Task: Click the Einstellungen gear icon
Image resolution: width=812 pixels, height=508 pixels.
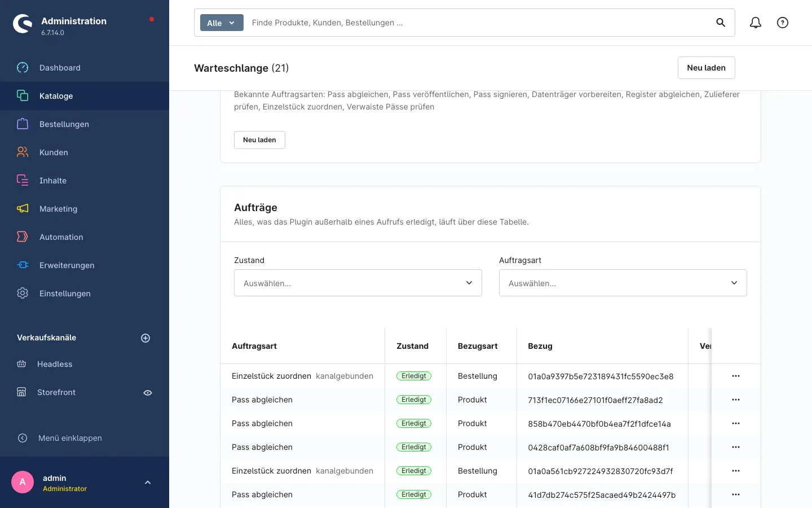Action: point(23,294)
